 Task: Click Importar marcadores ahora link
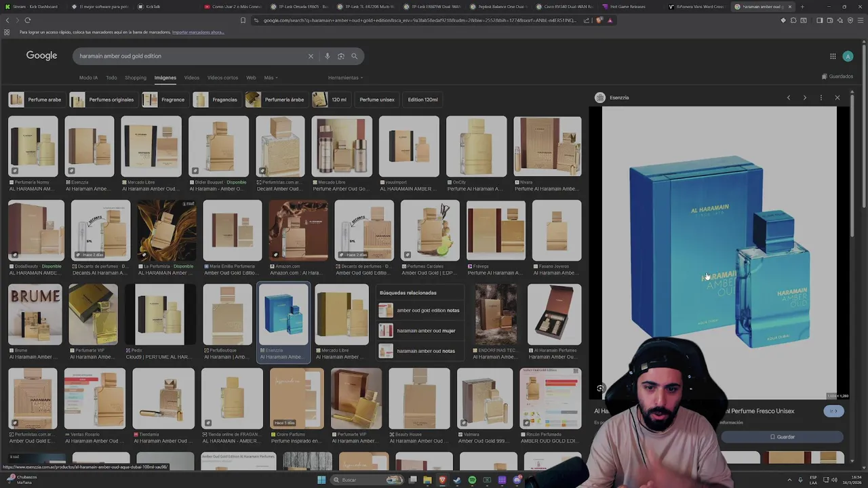198,33
